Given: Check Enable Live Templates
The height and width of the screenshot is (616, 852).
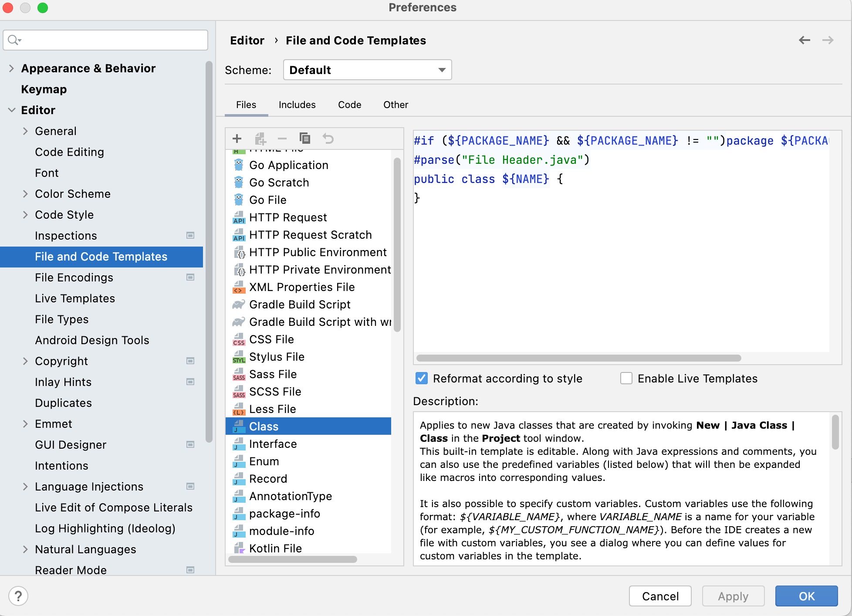Looking at the screenshot, I should tap(626, 378).
